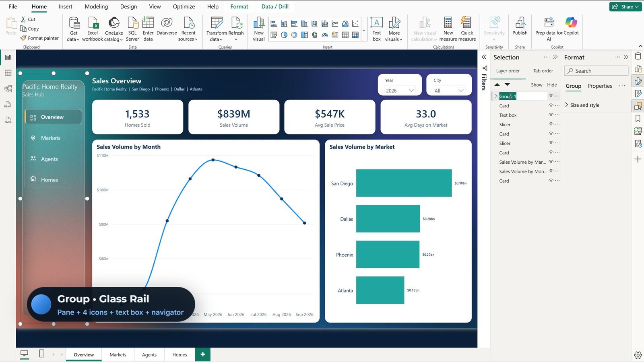Expand the visuals gallery dropdown arrow
The image size is (644, 362).
click(x=364, y=30)
